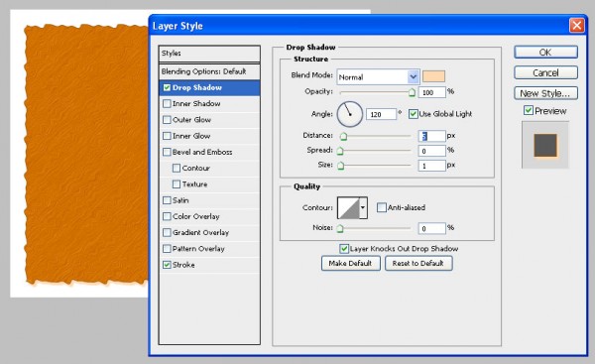The width and height of the screenshot is (595, 364).
Task: Open the Contour picker dropdown arrow
Action: coord(363,207)
